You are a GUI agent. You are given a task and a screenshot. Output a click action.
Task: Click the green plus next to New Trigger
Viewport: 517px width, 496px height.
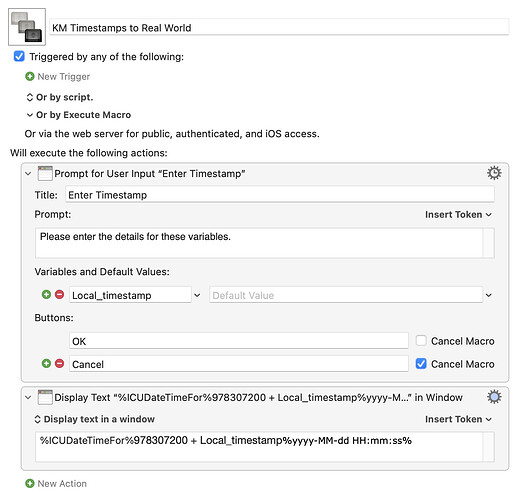tap(30, 77)
